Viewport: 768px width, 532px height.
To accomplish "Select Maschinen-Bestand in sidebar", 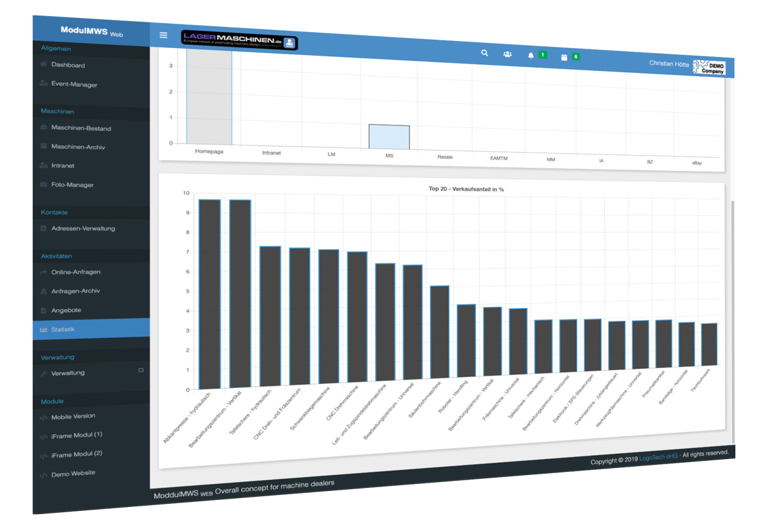I will (81, 128).
